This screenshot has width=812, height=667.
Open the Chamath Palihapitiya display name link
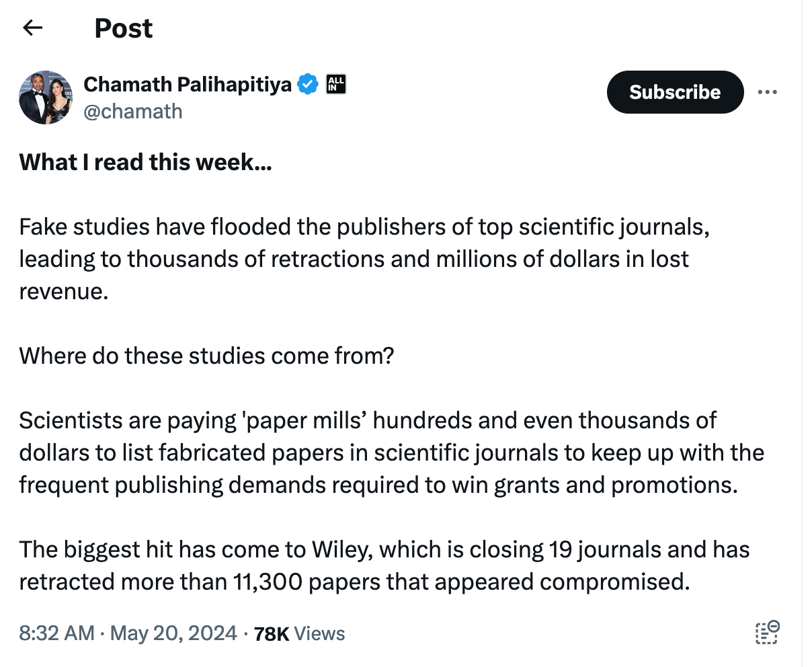click(x=188, y=85)
